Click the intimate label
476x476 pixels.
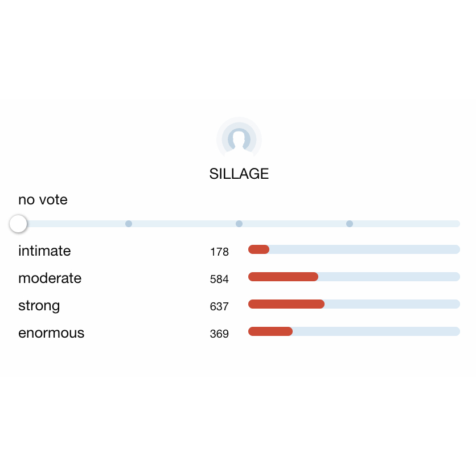pyautogui.click(x=44, y=251)
